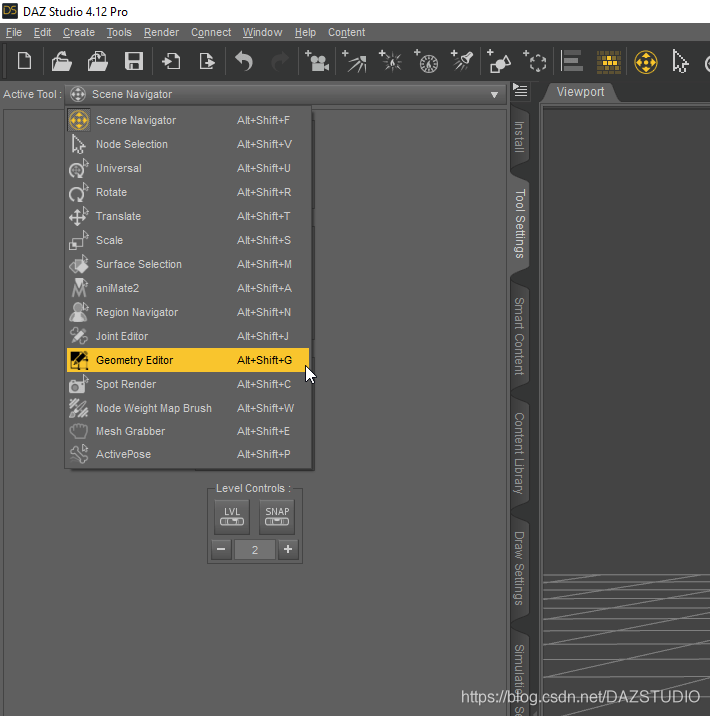
Task: Click the Merge file into scene icon
Action: click(97, 61)
